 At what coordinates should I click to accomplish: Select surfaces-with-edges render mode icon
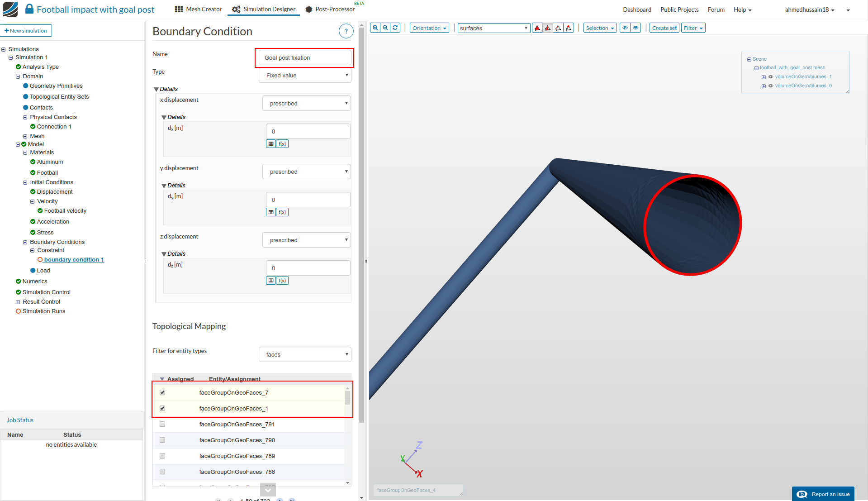(x=548, y=28)
